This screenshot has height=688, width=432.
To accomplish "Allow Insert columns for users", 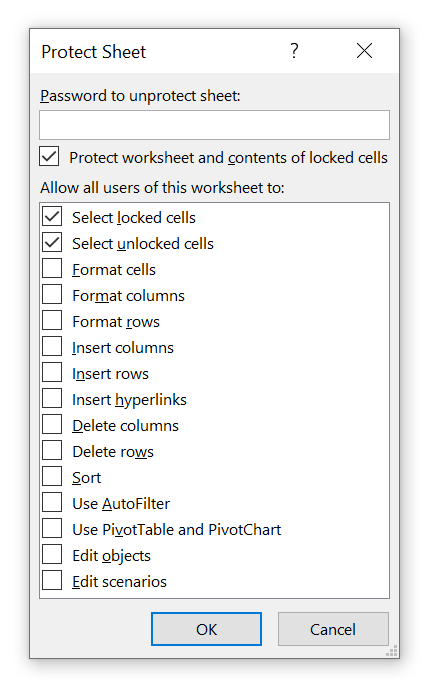I will click(x=52, y=347).
